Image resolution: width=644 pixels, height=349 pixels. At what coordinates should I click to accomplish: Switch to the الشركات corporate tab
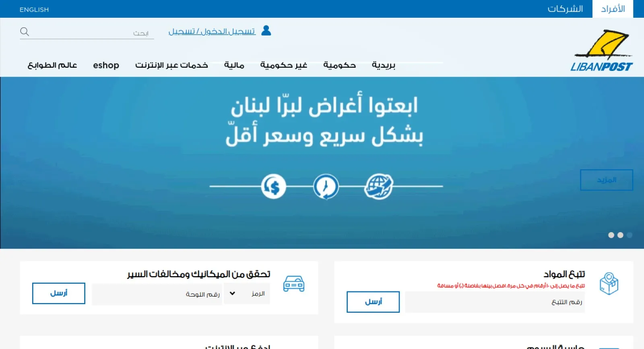point(565,9)
